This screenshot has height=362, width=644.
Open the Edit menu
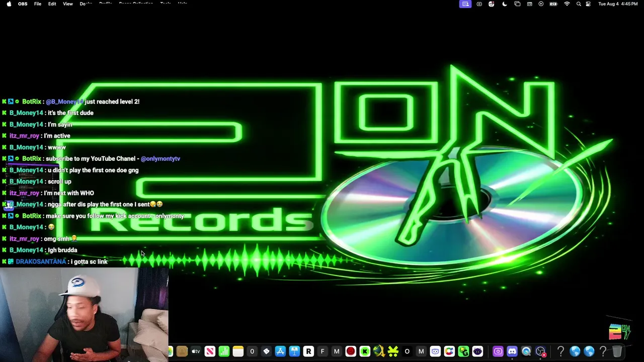click(x=52, y=4)
